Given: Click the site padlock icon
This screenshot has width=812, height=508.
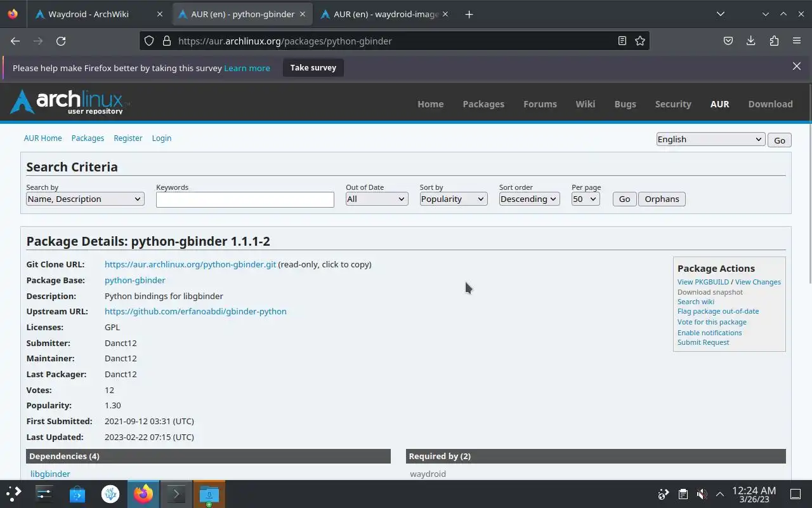Looking at the screenshot, I should click(167, 41).
